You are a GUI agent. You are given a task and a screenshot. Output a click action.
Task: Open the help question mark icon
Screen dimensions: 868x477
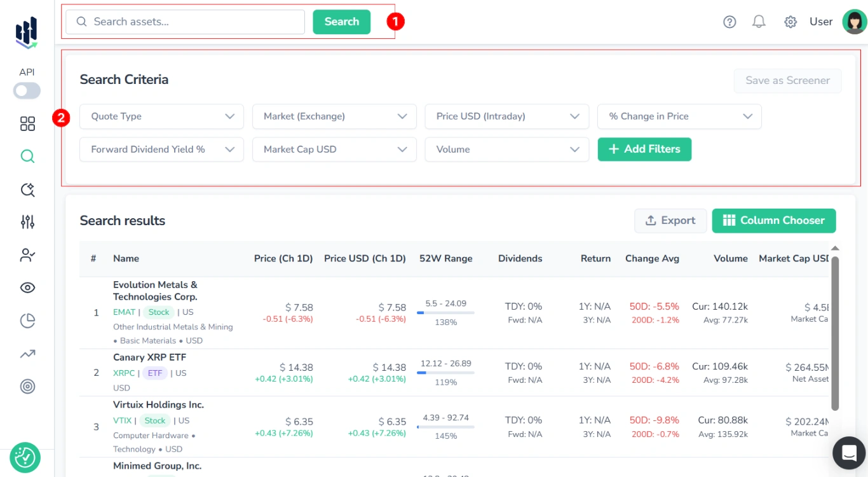click(x=729, y=21)
